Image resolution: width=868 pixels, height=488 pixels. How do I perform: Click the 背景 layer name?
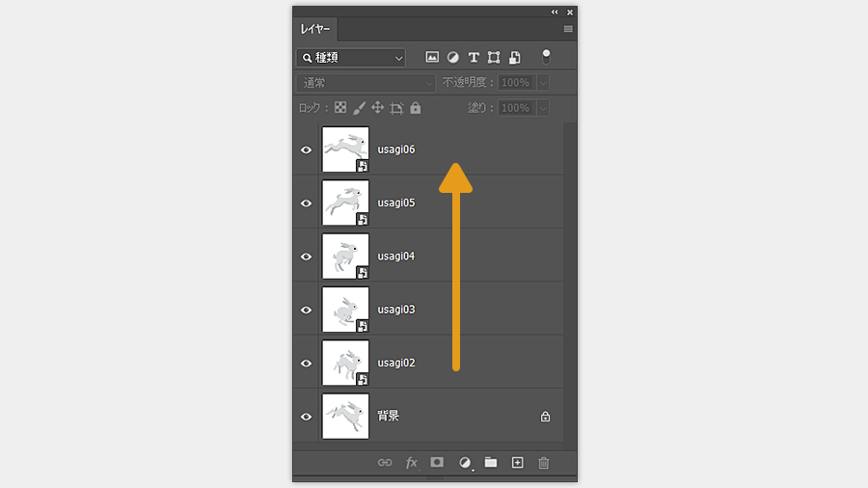click(388, 416)
